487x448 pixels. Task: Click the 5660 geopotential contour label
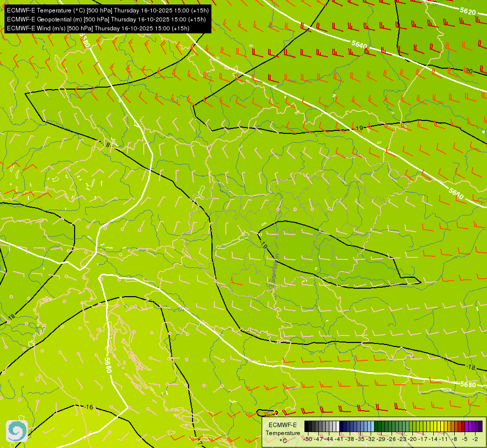click(x=456, y=194)
